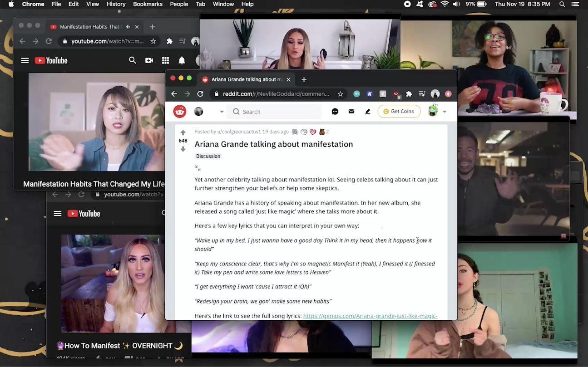
Task: Click the Manifestation Habits video player
Action: [x=96, y=122]
